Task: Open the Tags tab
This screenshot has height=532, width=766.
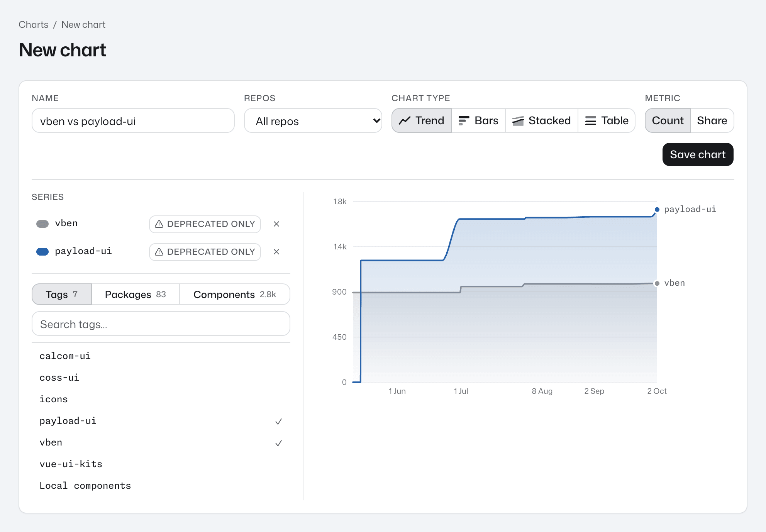Action: point(62,295)
